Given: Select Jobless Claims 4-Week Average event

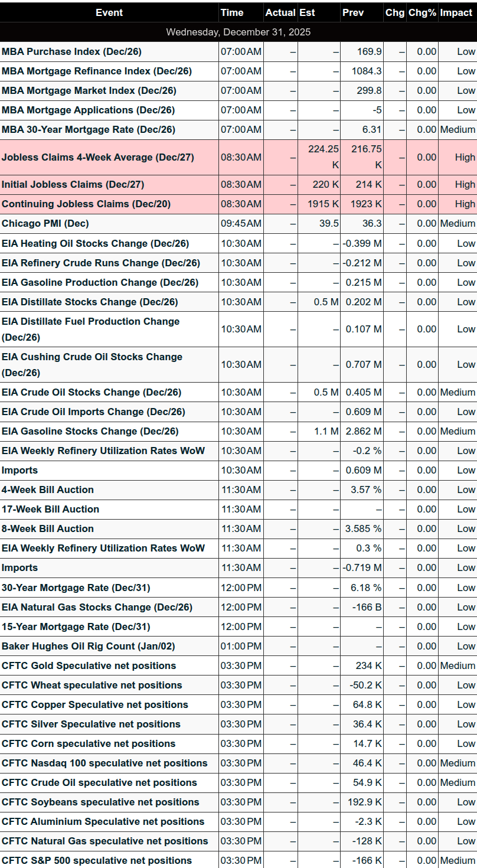Looking at the screenshot, I should [x=97, y=157].
